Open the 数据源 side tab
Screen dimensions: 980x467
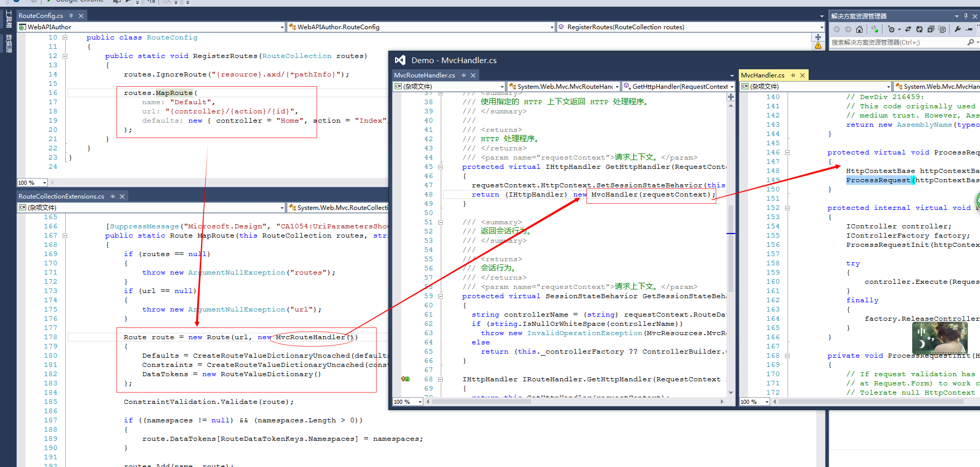pos(9,44)
